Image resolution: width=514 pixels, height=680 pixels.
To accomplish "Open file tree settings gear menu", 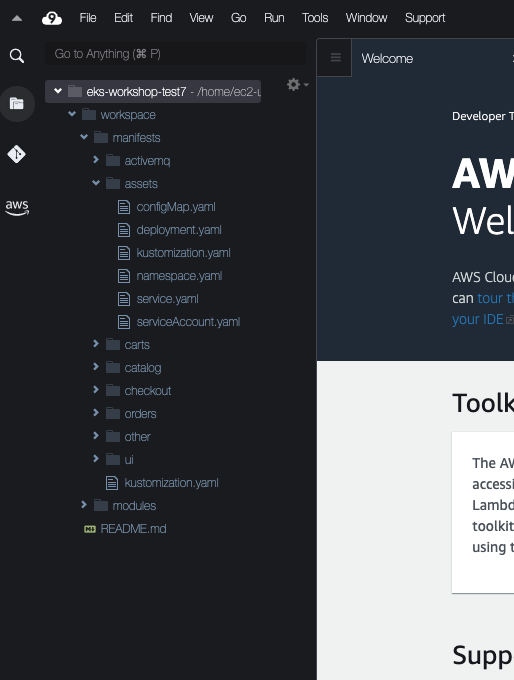I will tap(297, 84).
